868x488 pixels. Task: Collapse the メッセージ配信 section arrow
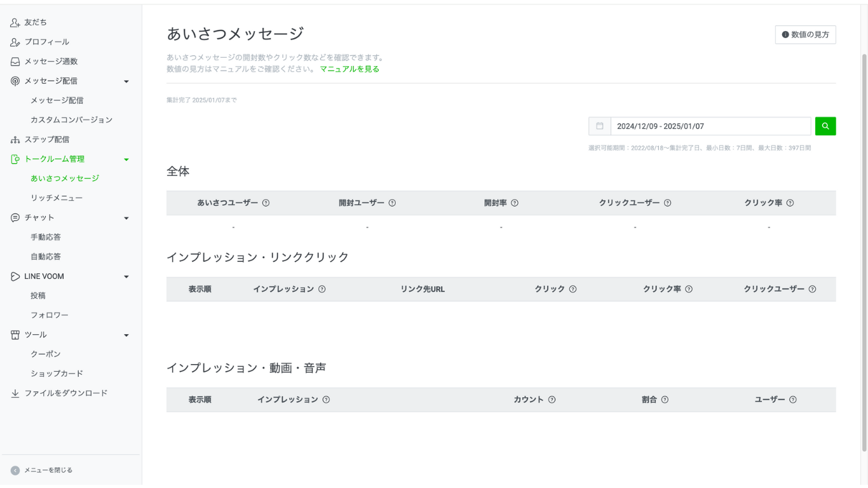[x=126, y=81]
